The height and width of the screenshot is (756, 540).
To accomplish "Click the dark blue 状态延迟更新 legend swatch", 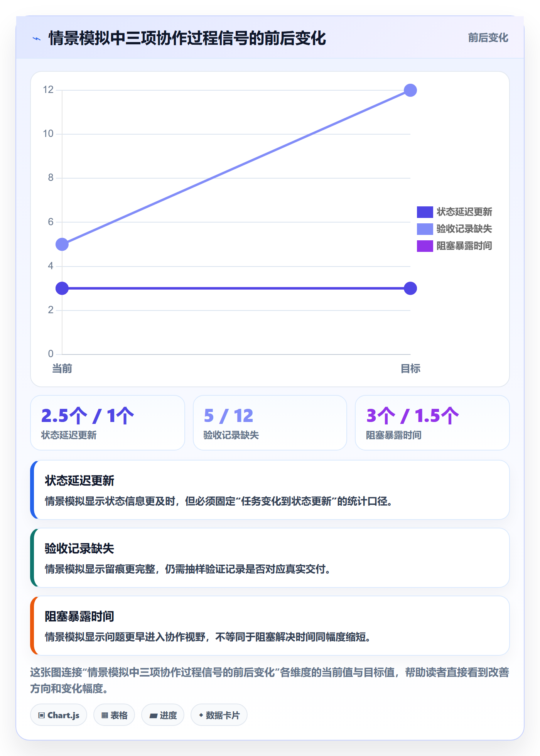I will 425,212.
